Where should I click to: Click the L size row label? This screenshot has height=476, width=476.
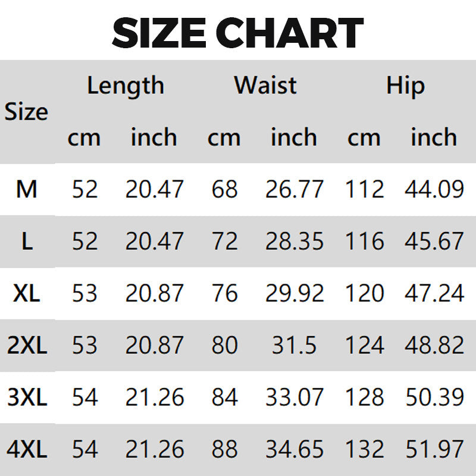[x=26, y=242]
